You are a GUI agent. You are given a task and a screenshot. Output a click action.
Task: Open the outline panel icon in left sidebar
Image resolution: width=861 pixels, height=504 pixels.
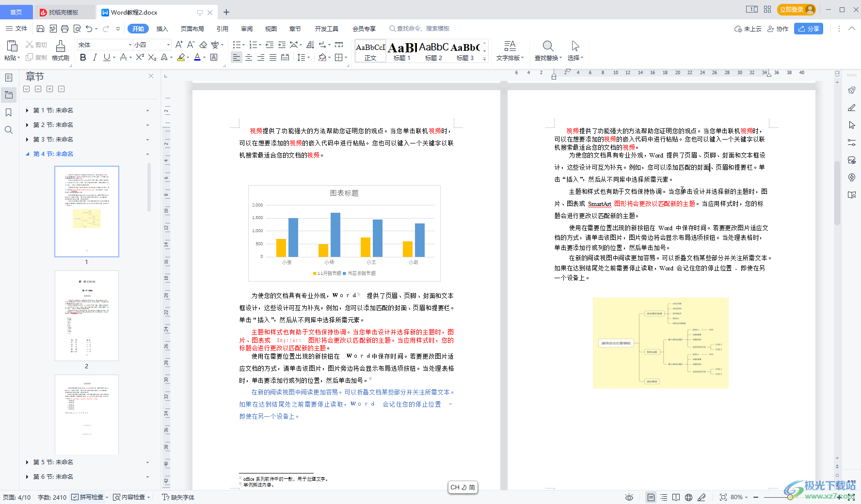[x=9, y=78]
